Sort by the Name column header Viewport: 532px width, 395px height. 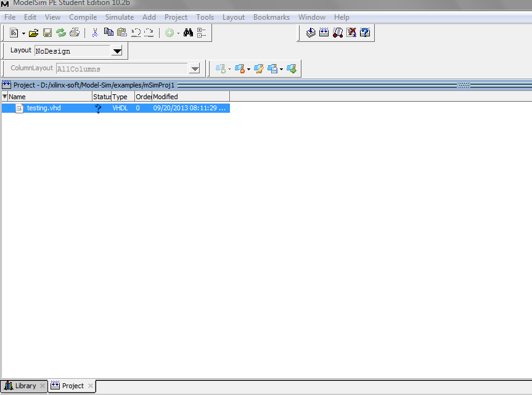pos(50,97)
